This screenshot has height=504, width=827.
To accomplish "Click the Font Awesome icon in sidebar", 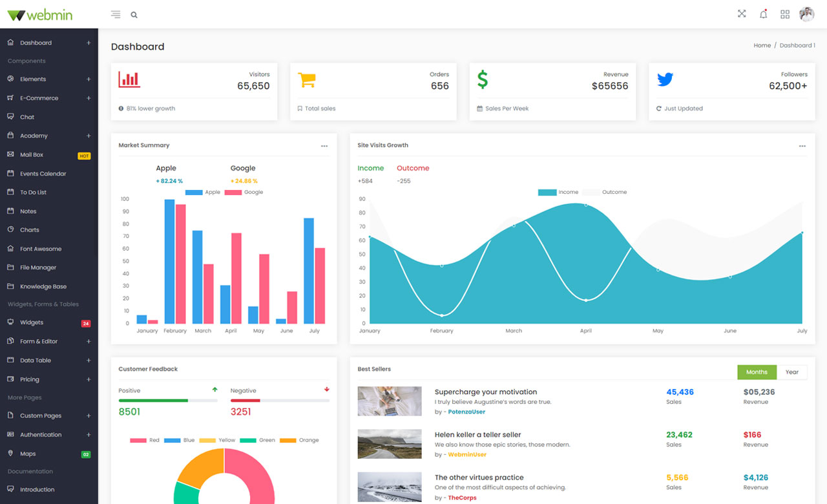I will click(x=10, y=248).
